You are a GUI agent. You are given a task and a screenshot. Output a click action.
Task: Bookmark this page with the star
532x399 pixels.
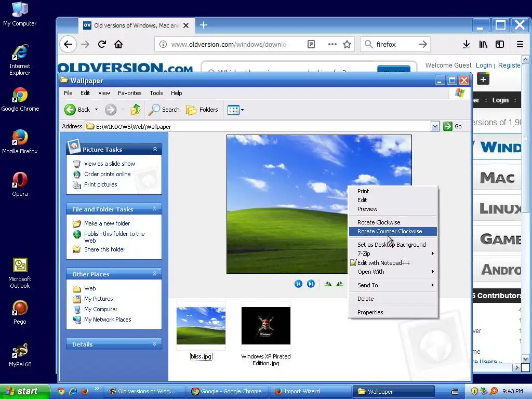[x=347, y=44]
